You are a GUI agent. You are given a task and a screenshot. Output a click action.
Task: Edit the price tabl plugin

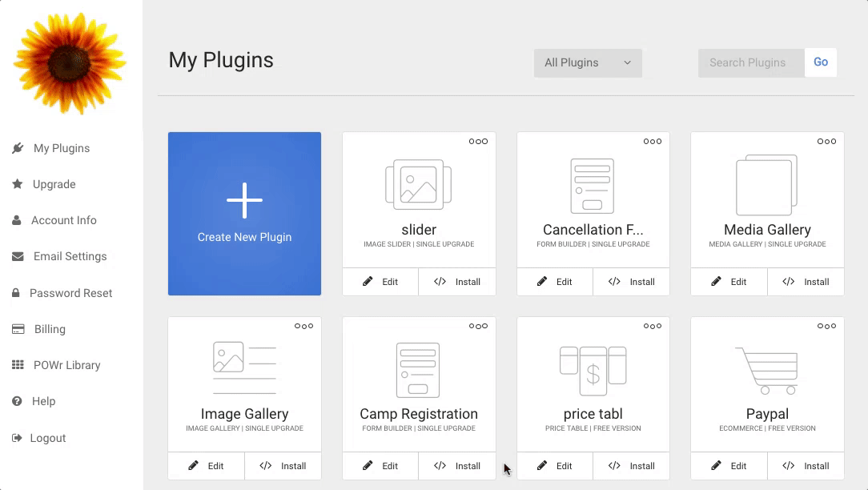click(555, 466)
